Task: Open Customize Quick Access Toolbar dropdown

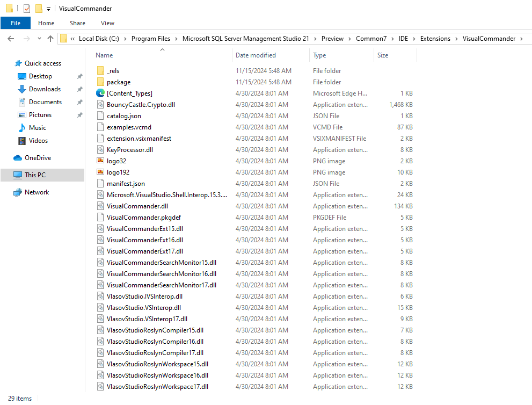Action: coord(48,9)
